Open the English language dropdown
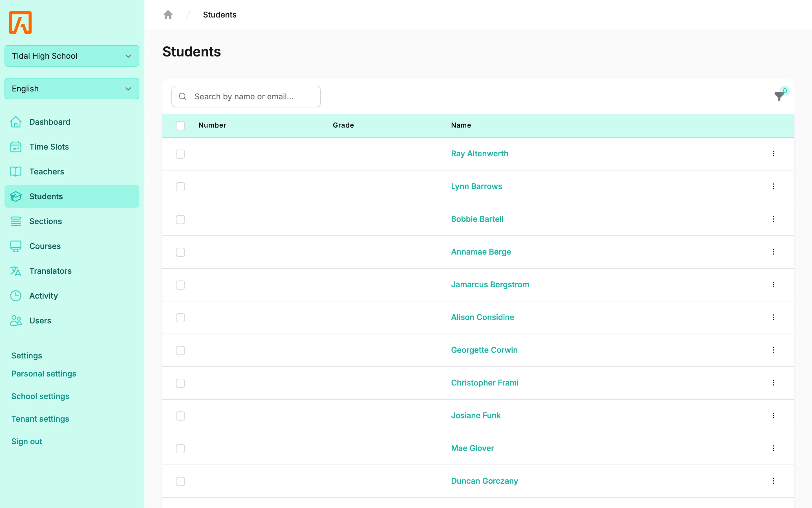 [72, 89]
